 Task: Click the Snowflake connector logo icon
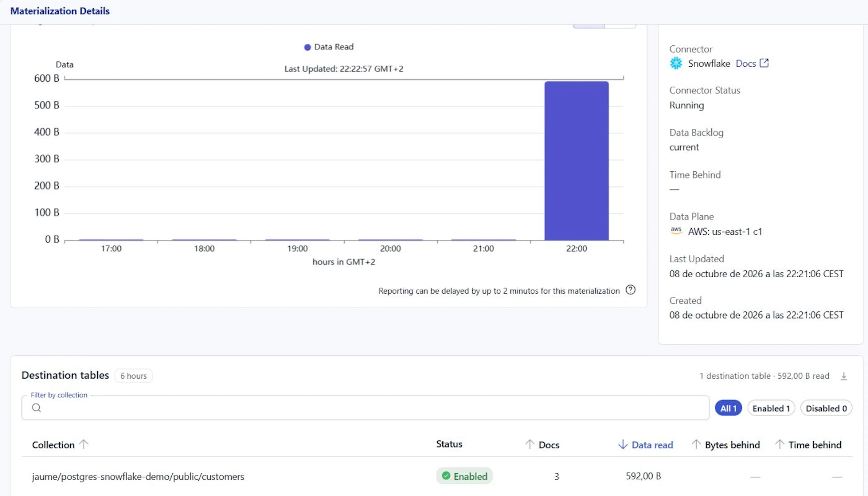pyautogui.click(x=676, y=63)
